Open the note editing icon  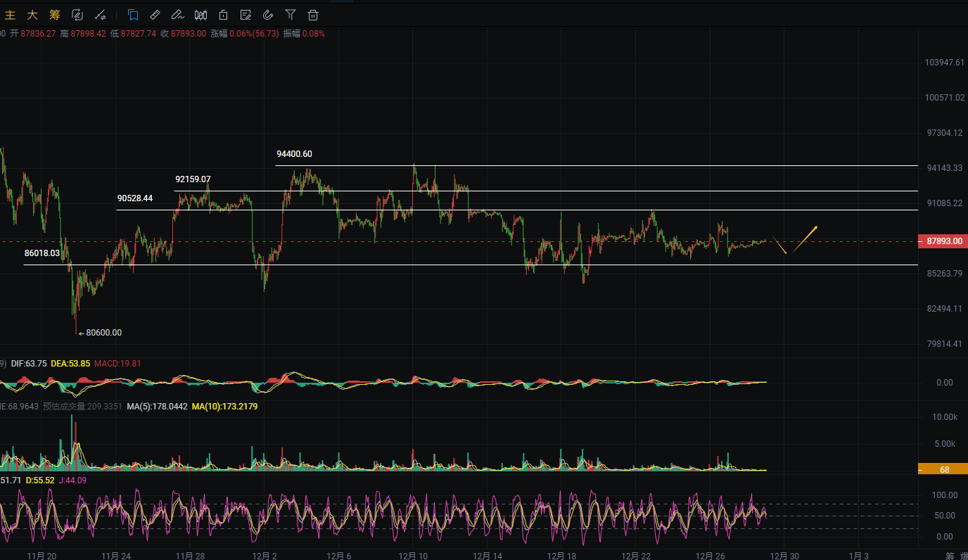coord(246,15)
